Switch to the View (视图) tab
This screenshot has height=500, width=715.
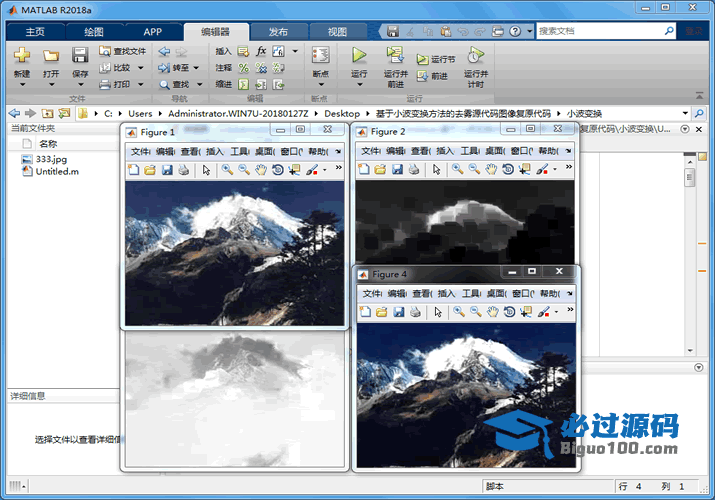[x=337, y=32]
